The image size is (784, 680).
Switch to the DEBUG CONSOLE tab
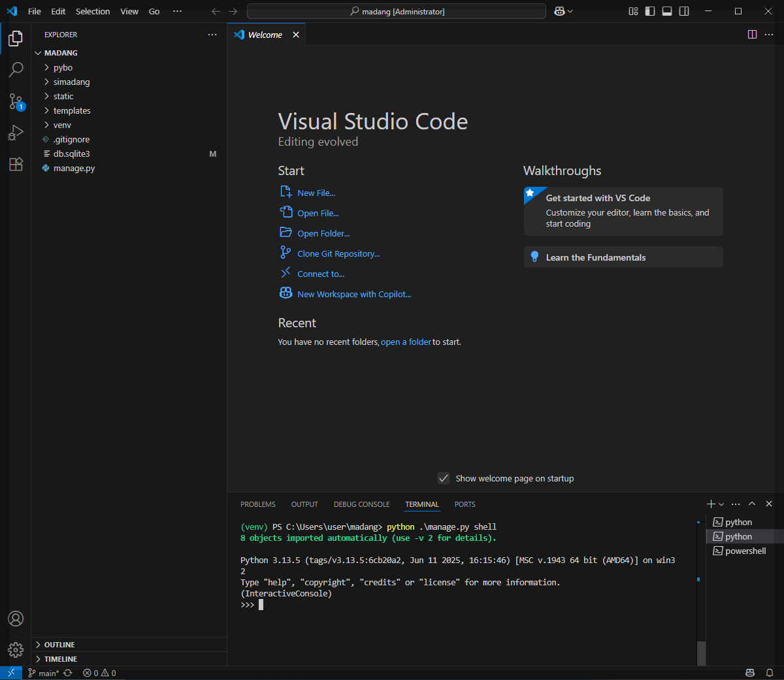tap(361, 504)
